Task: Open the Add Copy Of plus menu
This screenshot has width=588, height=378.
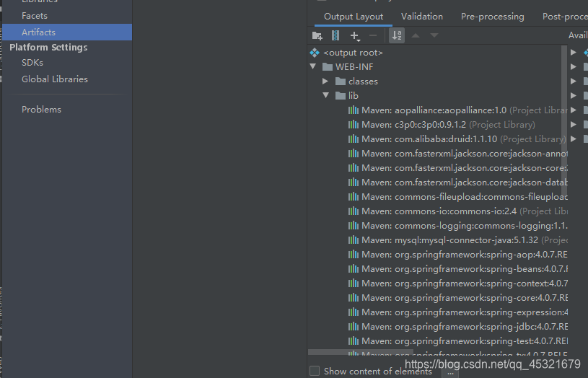Action: [355, 35]
